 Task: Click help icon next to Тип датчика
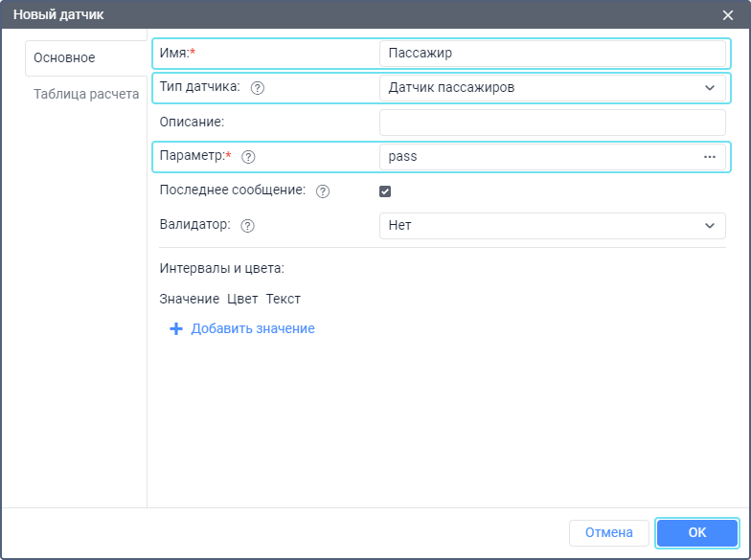[x=257, y=88]
